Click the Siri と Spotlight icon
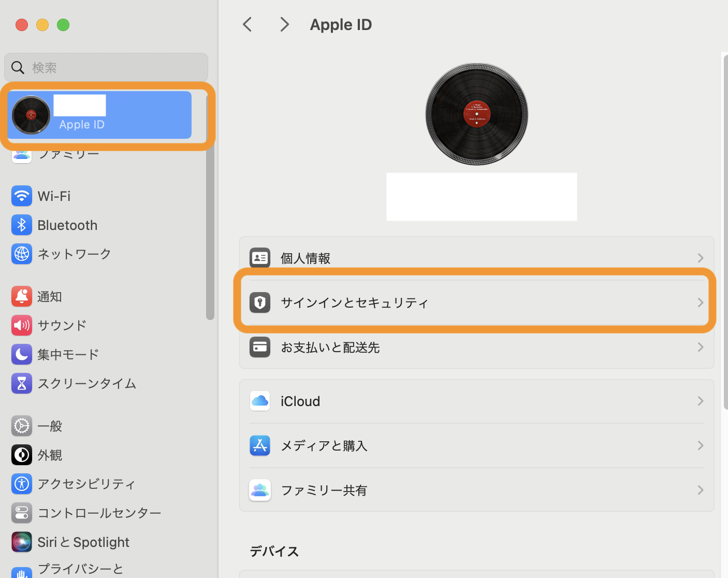Viewport: 728px width, 578px height. [x=22, y=542]
